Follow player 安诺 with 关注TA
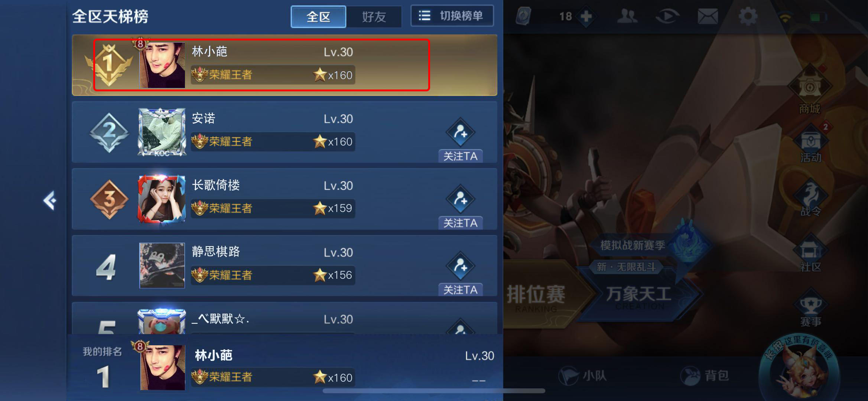The height and width of the screenshot is (401, 868). point(461,156)
